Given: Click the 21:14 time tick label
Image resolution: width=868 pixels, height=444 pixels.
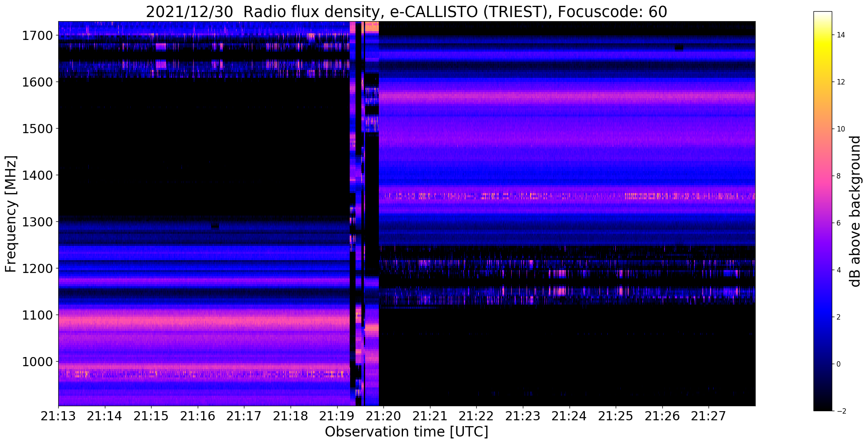Looking at the screenshot, I should click(x=105, y=416).
